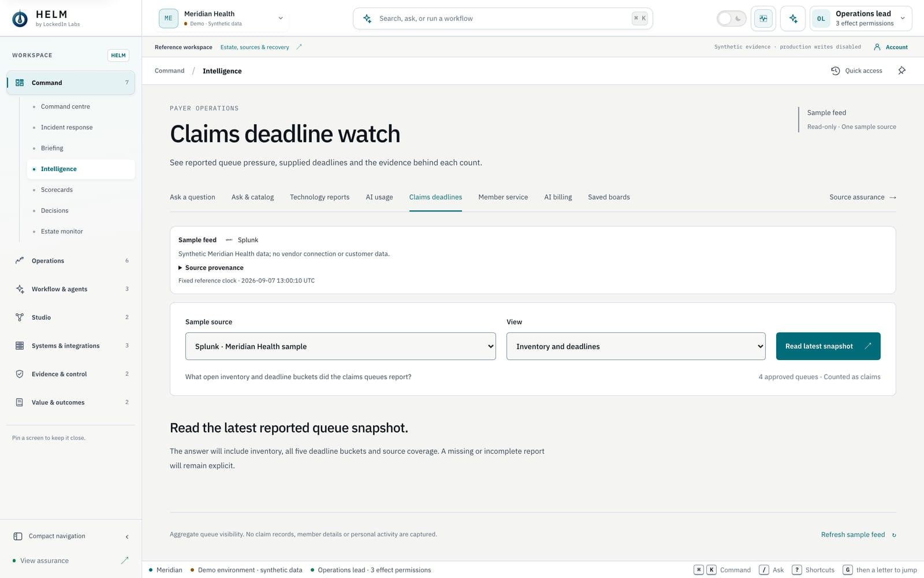Click the Systems & integrations server icon
Screen dimensions: 924x578
[x=20, y=346]
